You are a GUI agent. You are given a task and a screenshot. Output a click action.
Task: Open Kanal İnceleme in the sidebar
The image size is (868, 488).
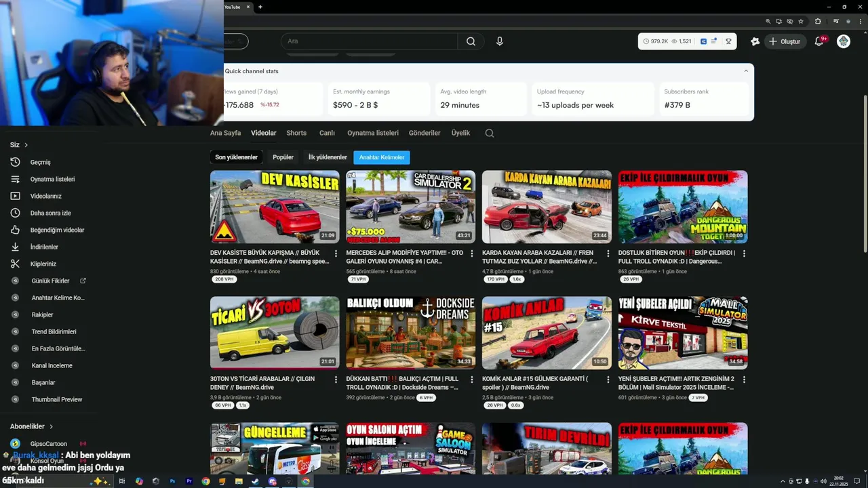[x=52, y=365]
